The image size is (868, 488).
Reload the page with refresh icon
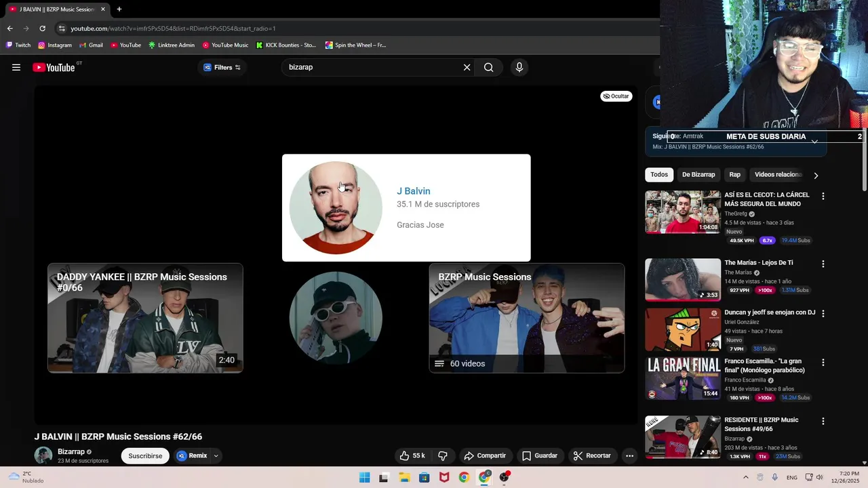(x=42, y=28)
